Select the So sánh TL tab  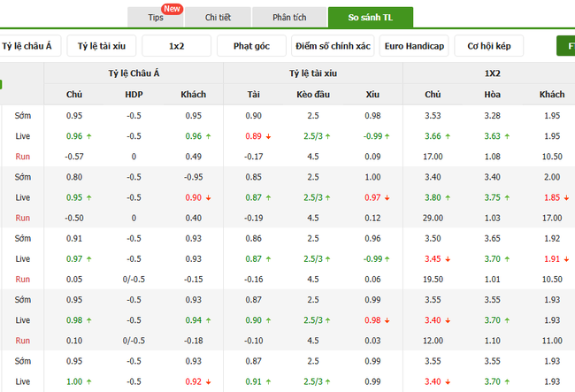pos(370,18)
